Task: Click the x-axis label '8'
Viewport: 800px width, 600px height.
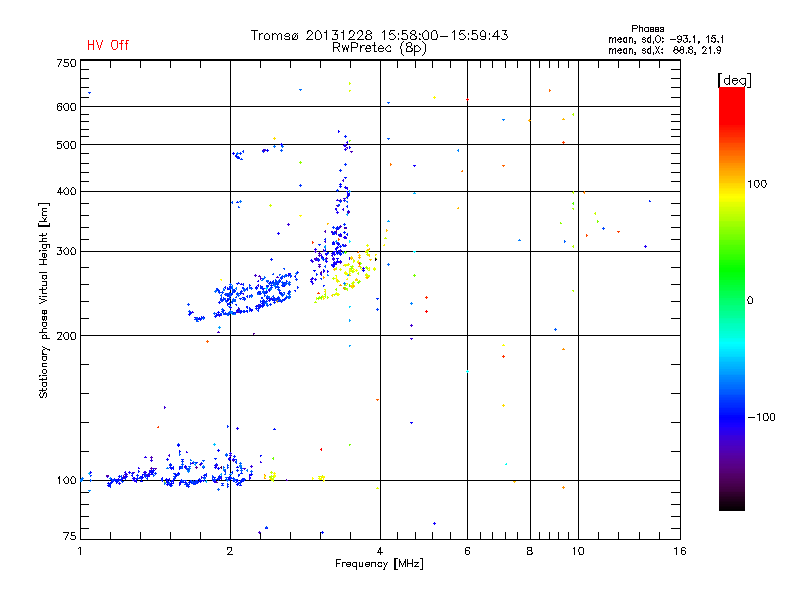Action: (530, 551)
